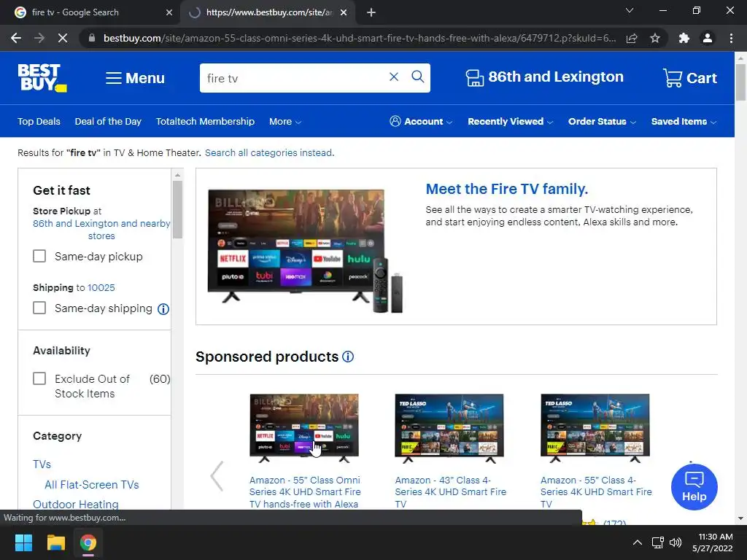747x560 pixels.
Task: Click the Best Buy logo
Action: click(42, 77)
